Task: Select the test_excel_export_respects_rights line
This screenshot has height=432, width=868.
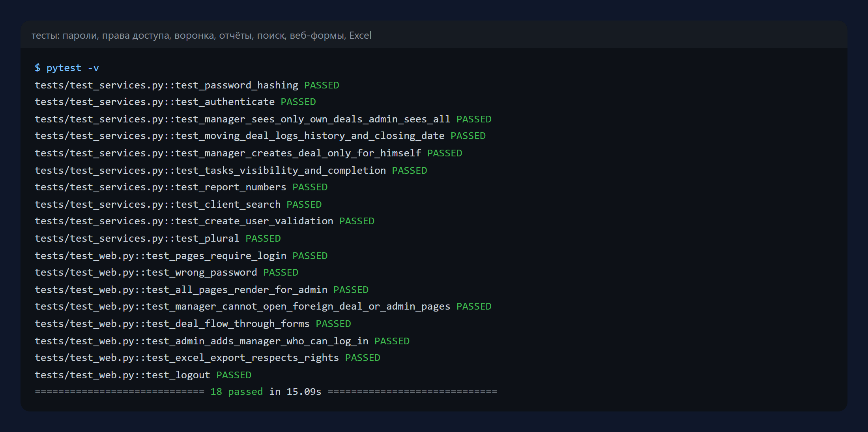Action: pyautogui.click(x=208, y=358)
